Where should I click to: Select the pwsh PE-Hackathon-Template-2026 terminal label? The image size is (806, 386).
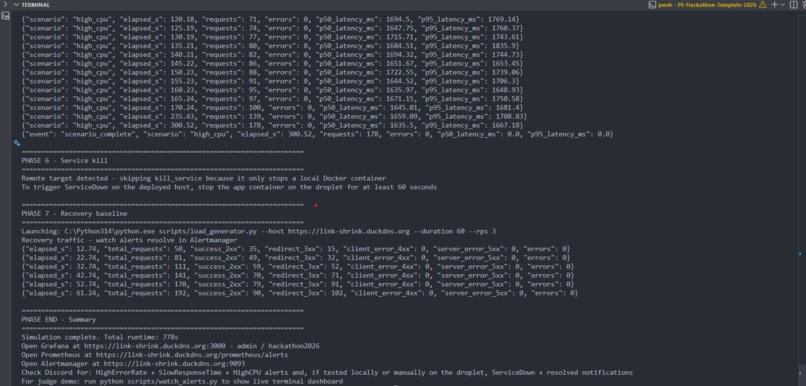point(707,5)
